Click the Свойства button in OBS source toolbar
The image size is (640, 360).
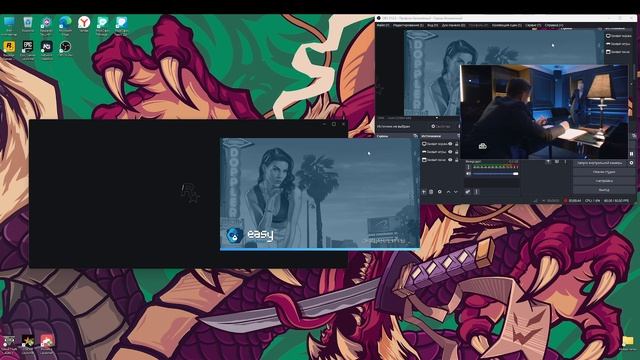click(440, 126)
